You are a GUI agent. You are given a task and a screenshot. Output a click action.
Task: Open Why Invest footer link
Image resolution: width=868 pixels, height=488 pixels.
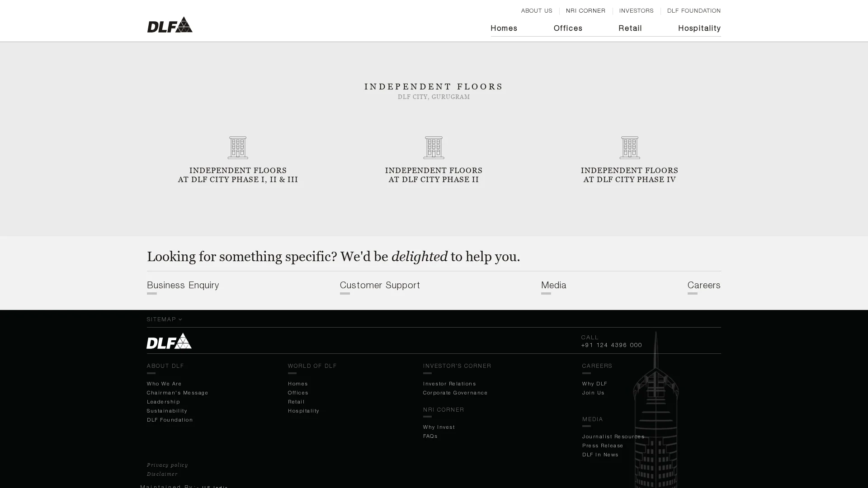[439, 427]
